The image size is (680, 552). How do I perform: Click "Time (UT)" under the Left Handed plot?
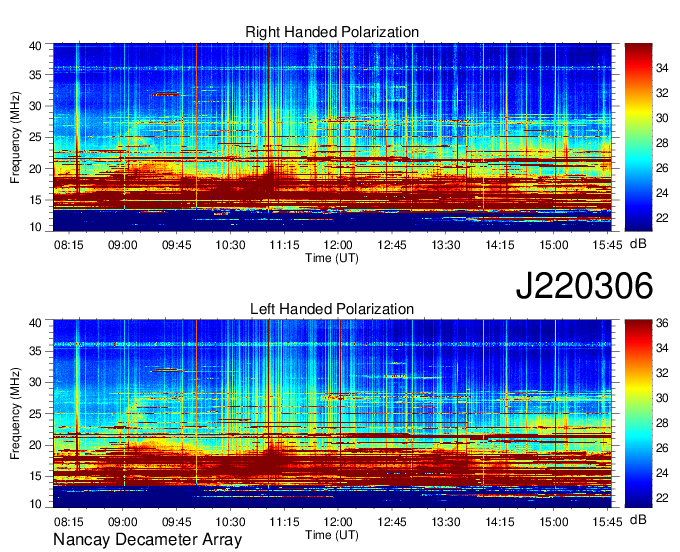click(x=332, y=535)
